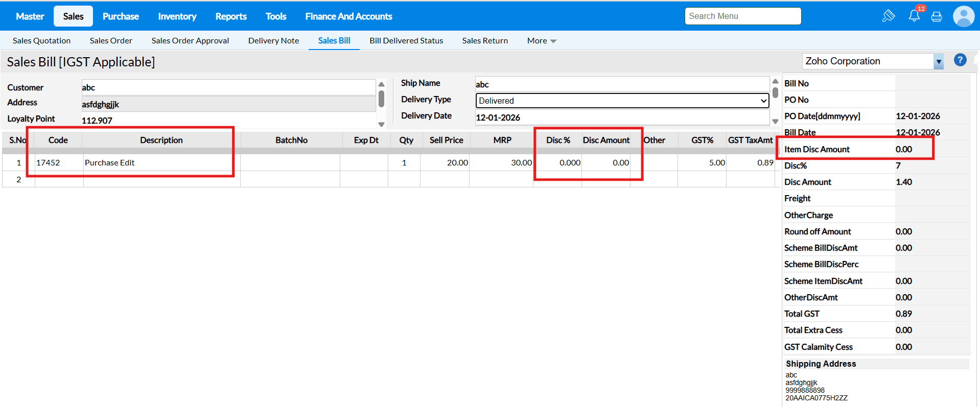Click the printer icon in header
Image resolution: width=980 pixels, height=407 pixels.
point(937,17)
